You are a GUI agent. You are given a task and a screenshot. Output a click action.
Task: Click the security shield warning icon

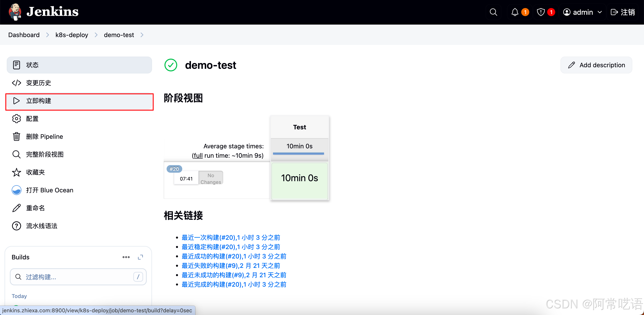point(540,12)
